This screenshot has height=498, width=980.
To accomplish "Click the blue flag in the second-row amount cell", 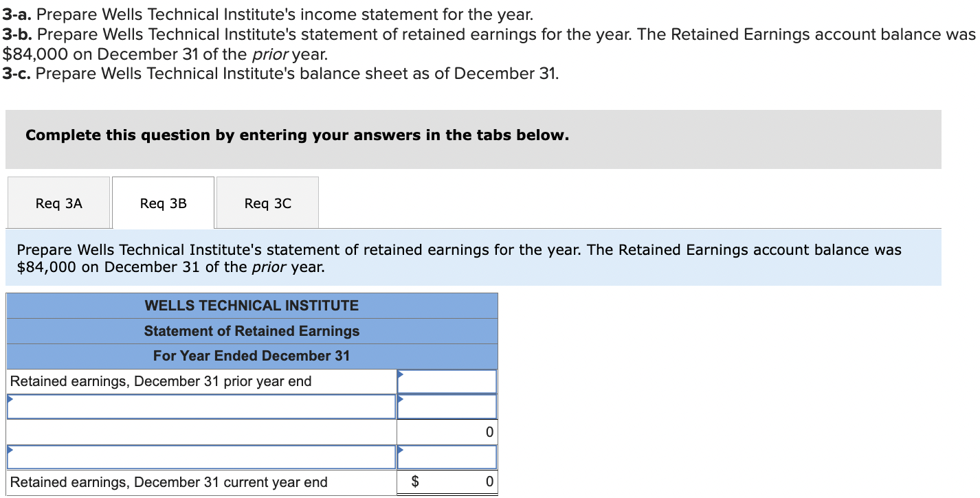I will (400, 399).
